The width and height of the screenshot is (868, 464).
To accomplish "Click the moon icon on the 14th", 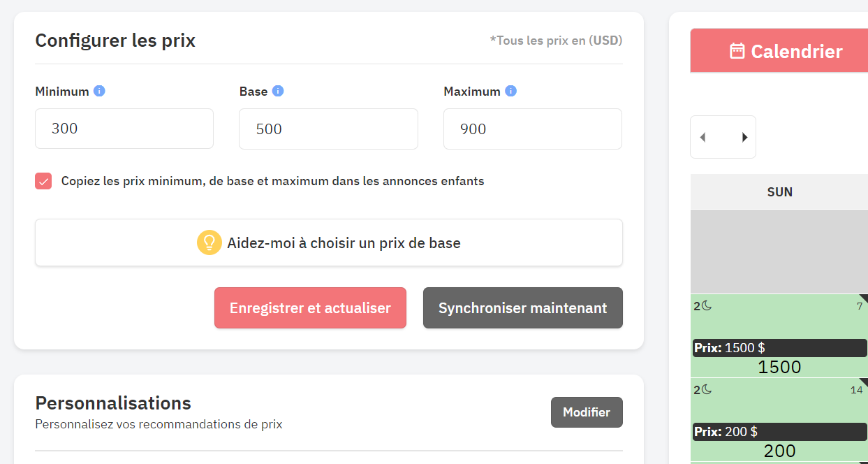I will 707,390.
